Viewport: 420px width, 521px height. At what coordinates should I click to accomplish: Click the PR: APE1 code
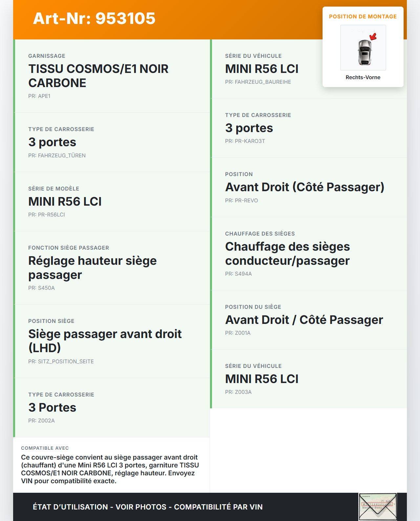pyautogui.click(x=39, y=96)
